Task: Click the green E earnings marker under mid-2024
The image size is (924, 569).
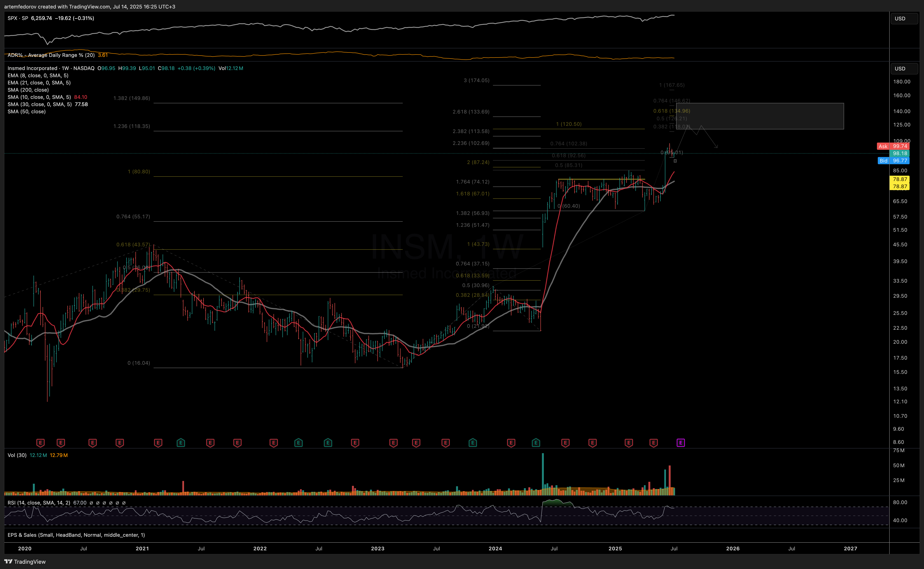Action: coord(536,443)
